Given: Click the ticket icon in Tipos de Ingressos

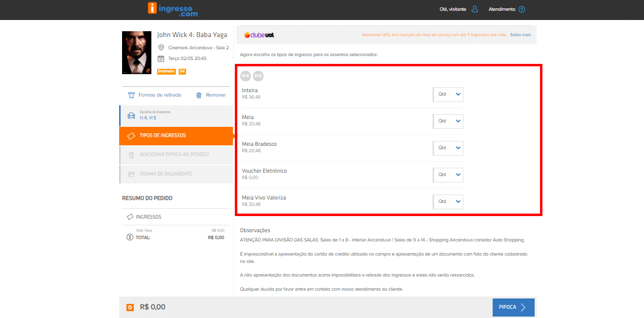Looking at the screenshot, I should coord(131,136).
